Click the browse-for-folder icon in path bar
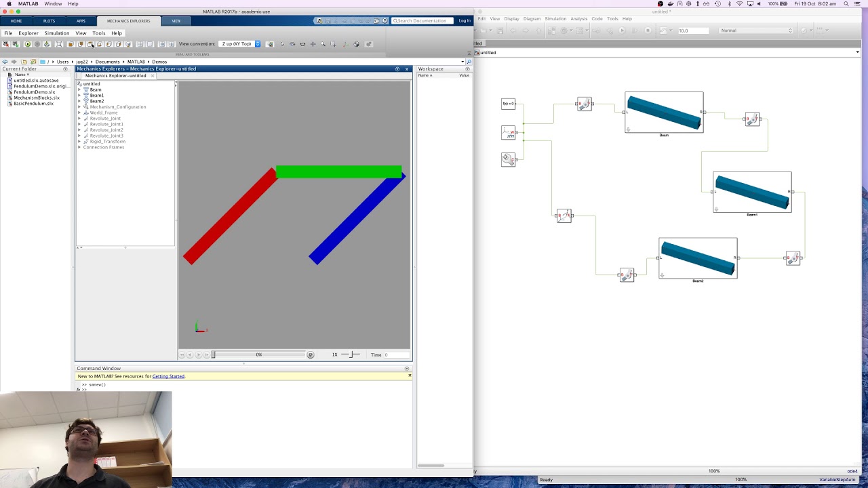Screen dimensions: 868x488 click(x=33, y=62)
